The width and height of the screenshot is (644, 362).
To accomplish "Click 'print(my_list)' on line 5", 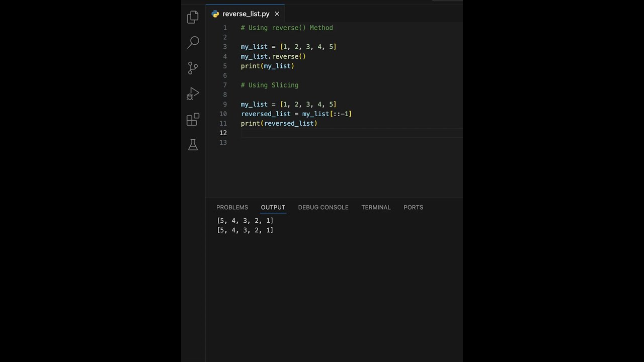I will (268, 66).
